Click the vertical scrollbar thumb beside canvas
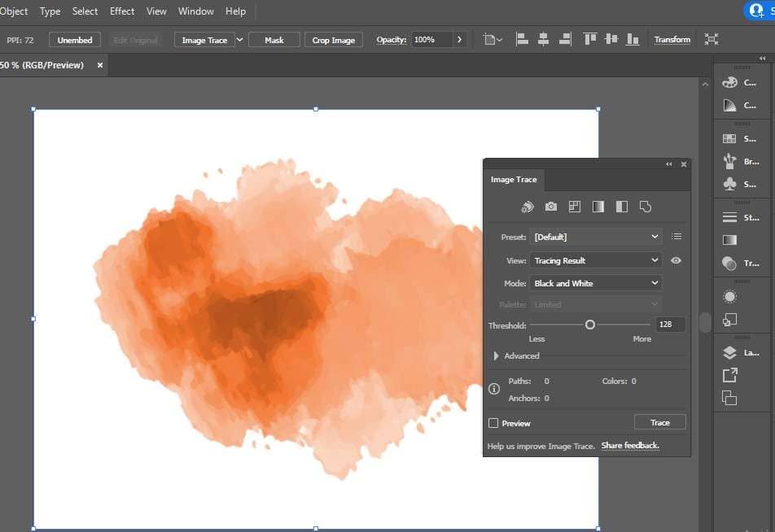The image size is (775, 532). 705,322
